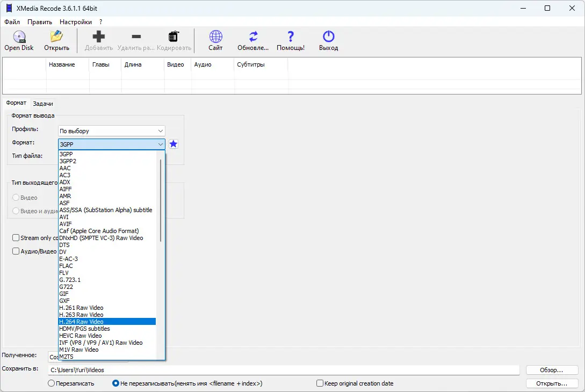This screenshot has height=392, width=585.
Task: Click the Обновление refresh arrows icon
Action: tap(254, 37)
